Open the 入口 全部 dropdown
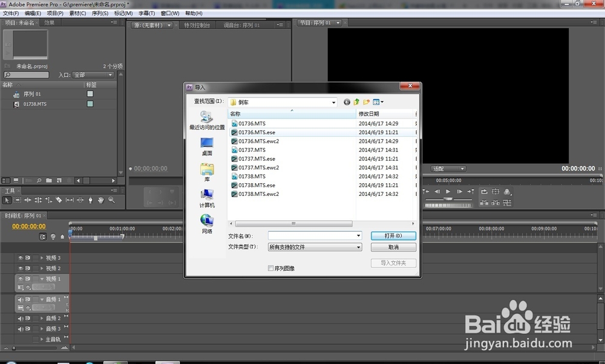 coord(93,75)
